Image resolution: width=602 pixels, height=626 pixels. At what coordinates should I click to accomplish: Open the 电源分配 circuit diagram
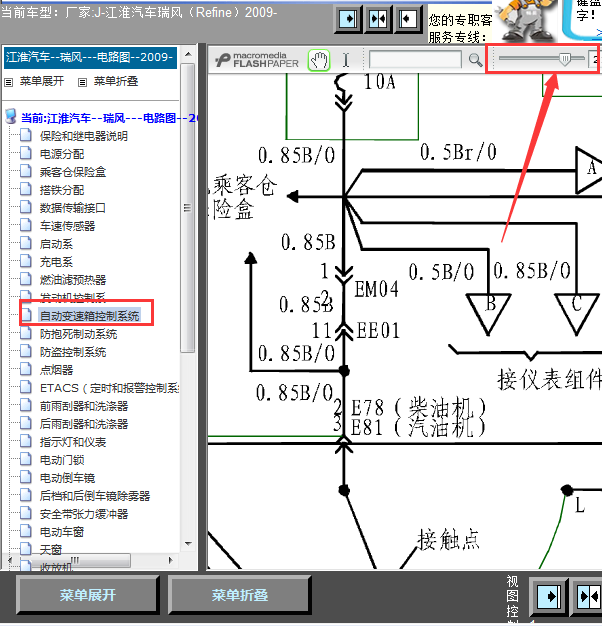click(x=62, y=154)
